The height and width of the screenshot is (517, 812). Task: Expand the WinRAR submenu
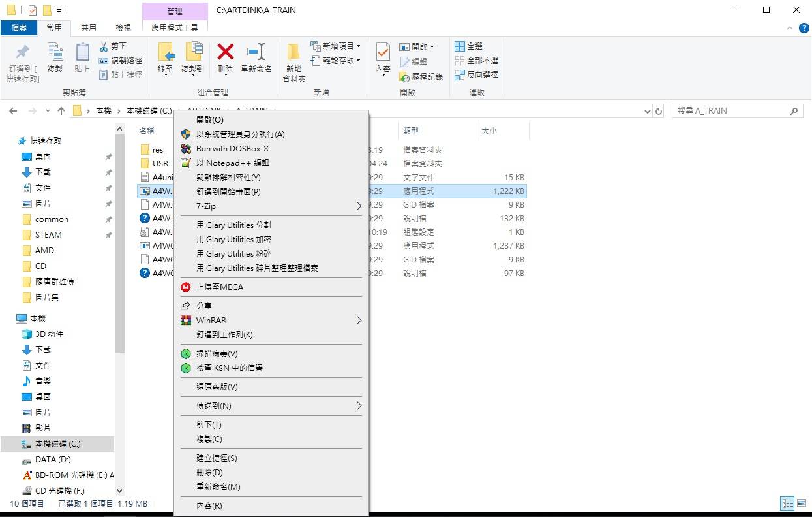pos(271,321)
